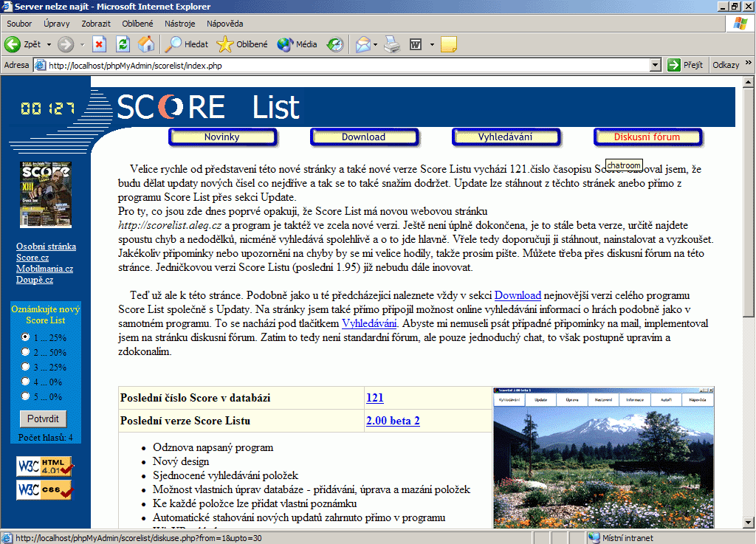The height and width of the screenshot is (544, 756).
Task: Click the mail envelope toolbar icon
Action: coord(363,44)
